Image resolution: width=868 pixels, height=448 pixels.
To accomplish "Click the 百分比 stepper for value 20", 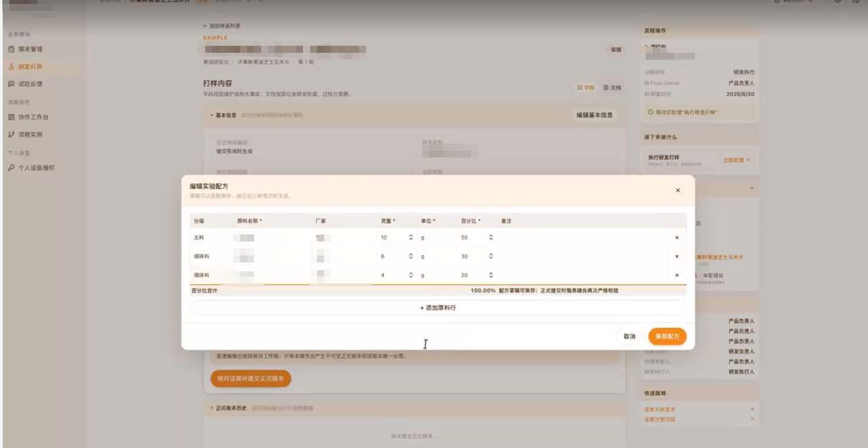I will (x=490, y=275).
